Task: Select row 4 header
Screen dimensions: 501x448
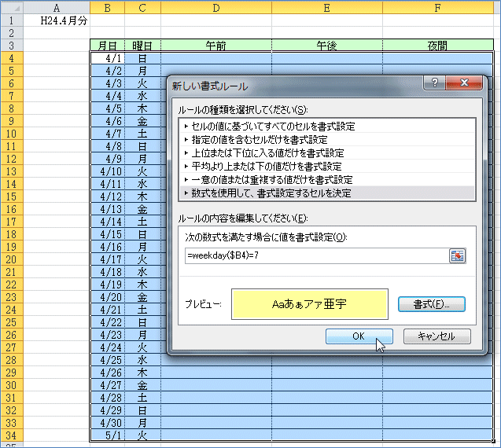Action: click(x=12, y=58)
